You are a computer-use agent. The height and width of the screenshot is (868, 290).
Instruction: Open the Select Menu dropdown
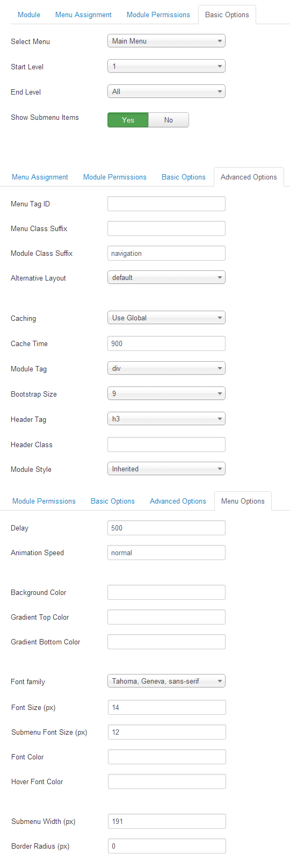(166, 41)
